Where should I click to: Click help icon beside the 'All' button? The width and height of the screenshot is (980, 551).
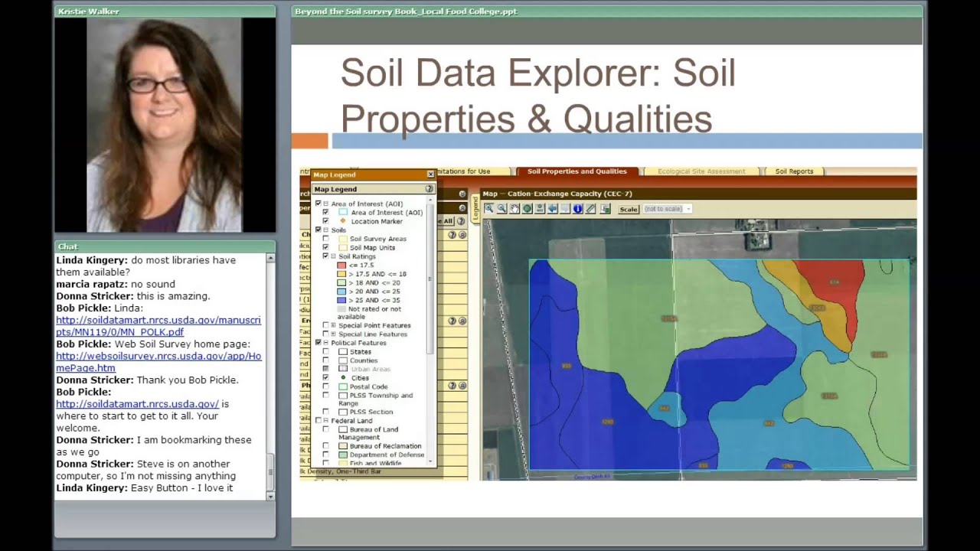(x=461, y=221)
